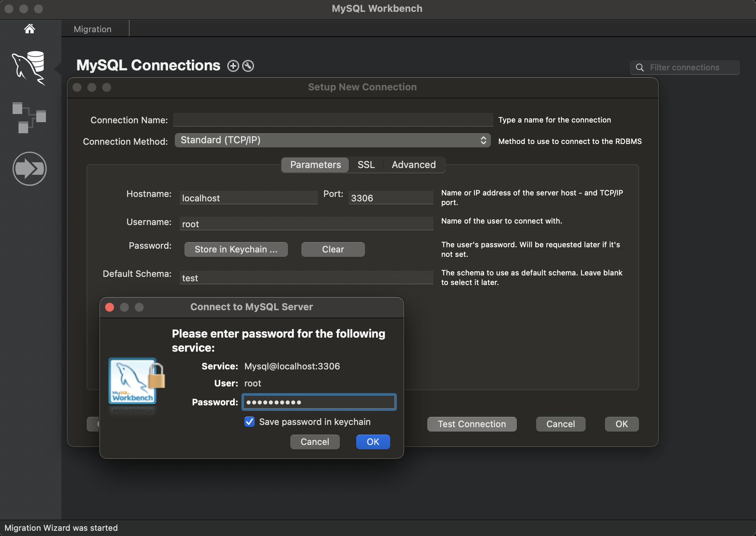This screenshot has height=536, width=756.
Task: Click the Password input field in dialog
Action: pos(318,401)
